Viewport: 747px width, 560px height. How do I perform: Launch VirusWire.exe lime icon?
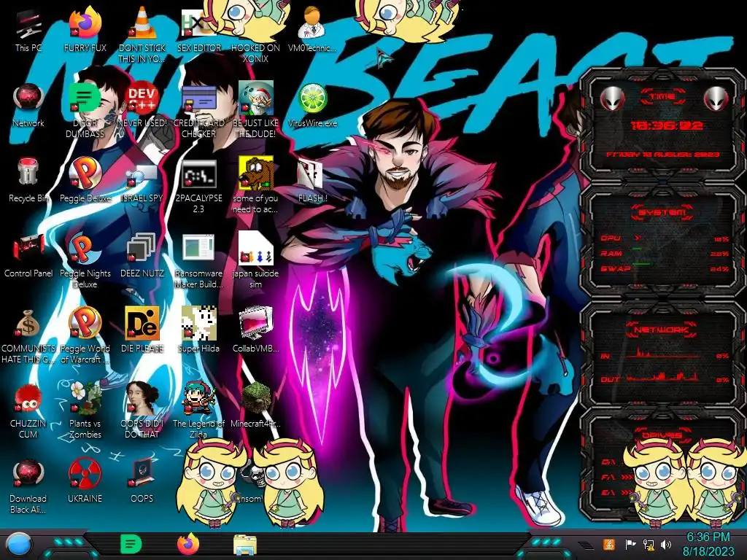point(312,106)
